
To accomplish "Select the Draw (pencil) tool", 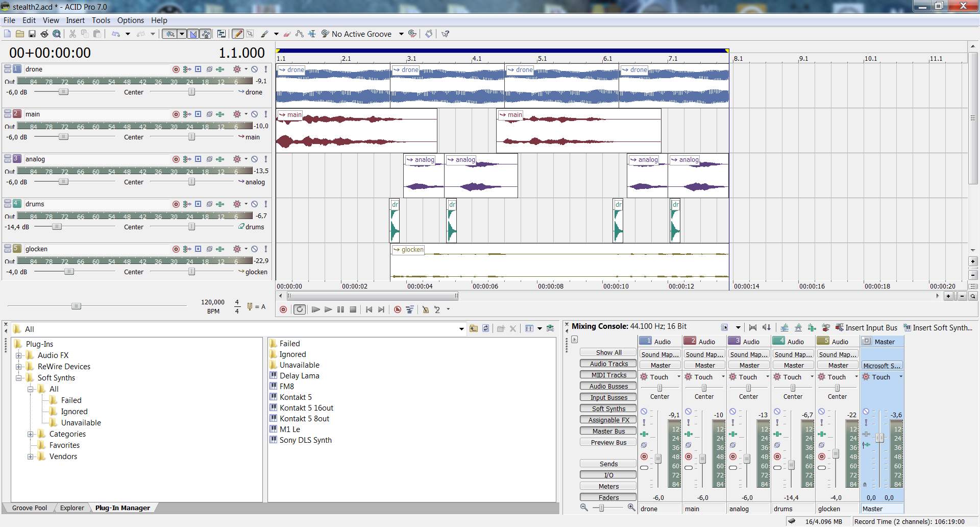I will tap(238, 34).
